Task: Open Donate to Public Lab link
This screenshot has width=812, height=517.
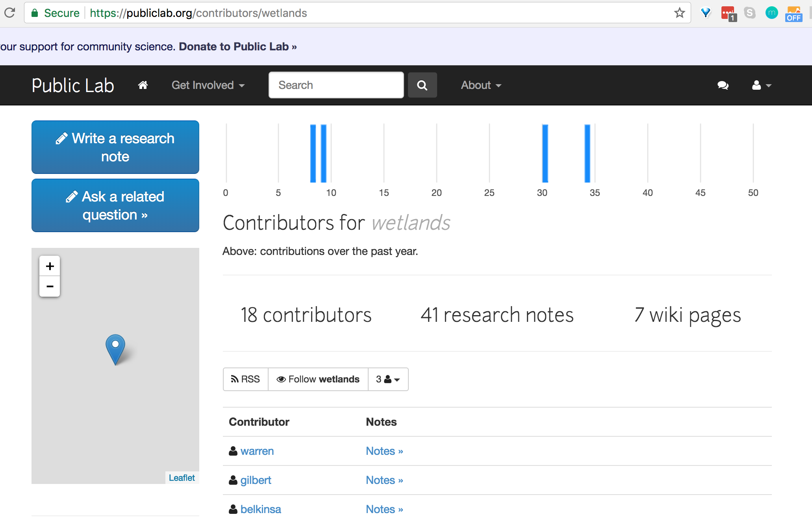Action: click(x=237, y=46)
